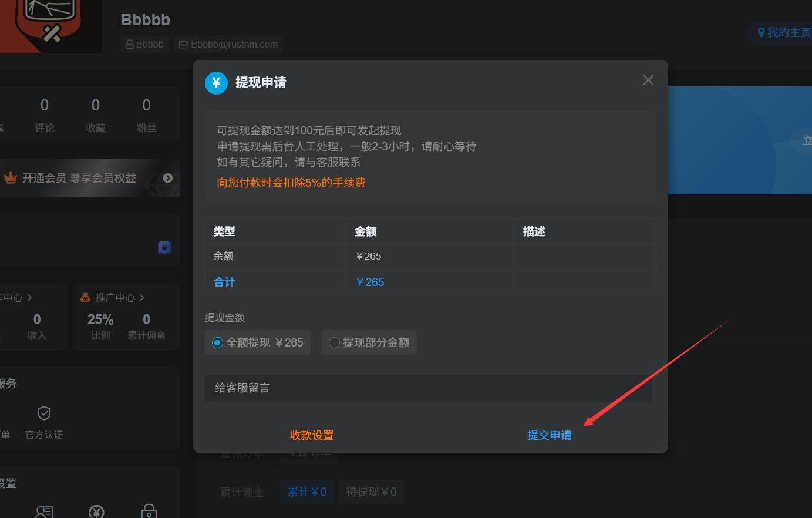Select the 提现部分金额 radio button

(333, 342)
